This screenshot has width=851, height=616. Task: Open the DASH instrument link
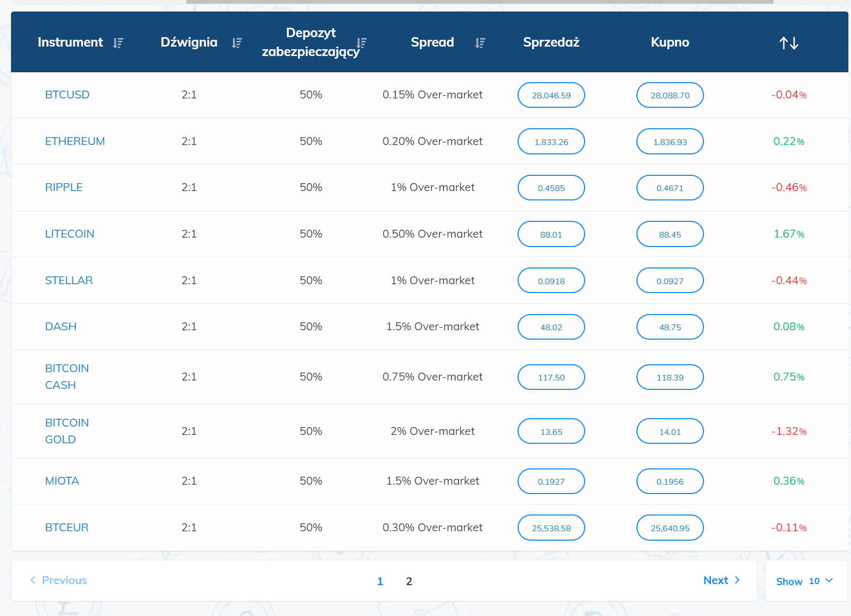pyautogui.click(x=61, y=327)
